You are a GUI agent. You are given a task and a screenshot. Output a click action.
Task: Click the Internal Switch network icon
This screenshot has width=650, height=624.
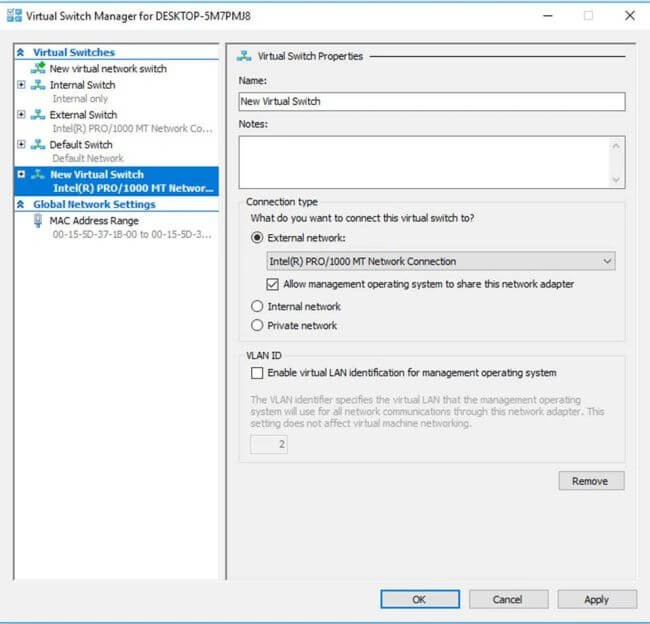(x=38, y=85)
